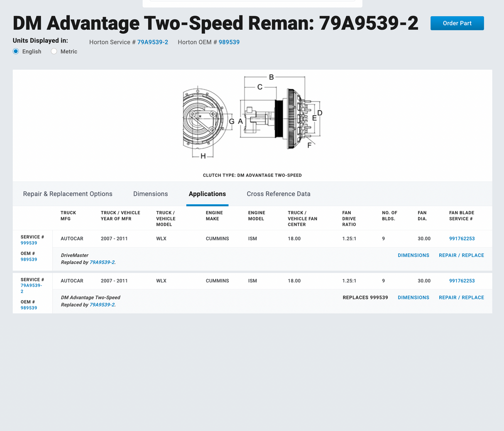
Task: View DIMENSIONS for the DriveMaster application
Action: coord(413,255)
